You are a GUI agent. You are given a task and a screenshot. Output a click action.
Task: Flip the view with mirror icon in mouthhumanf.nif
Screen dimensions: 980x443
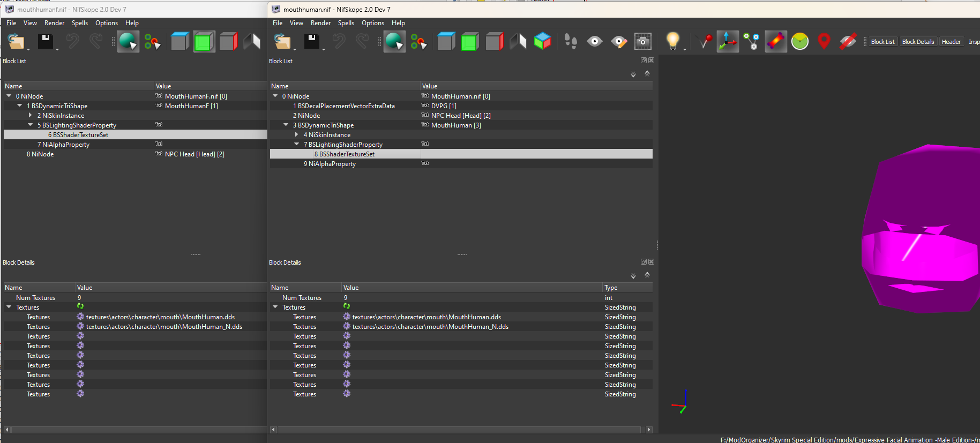click(x=252, y=41)
